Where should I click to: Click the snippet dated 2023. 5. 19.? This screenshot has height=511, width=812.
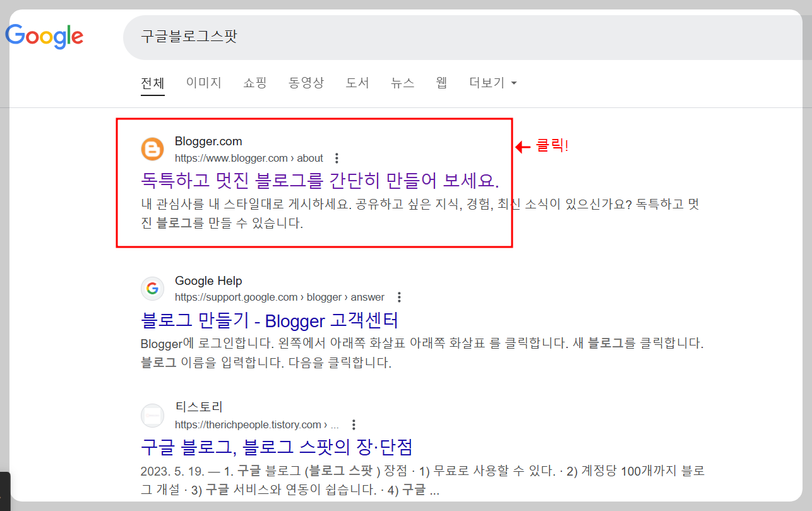422,480
